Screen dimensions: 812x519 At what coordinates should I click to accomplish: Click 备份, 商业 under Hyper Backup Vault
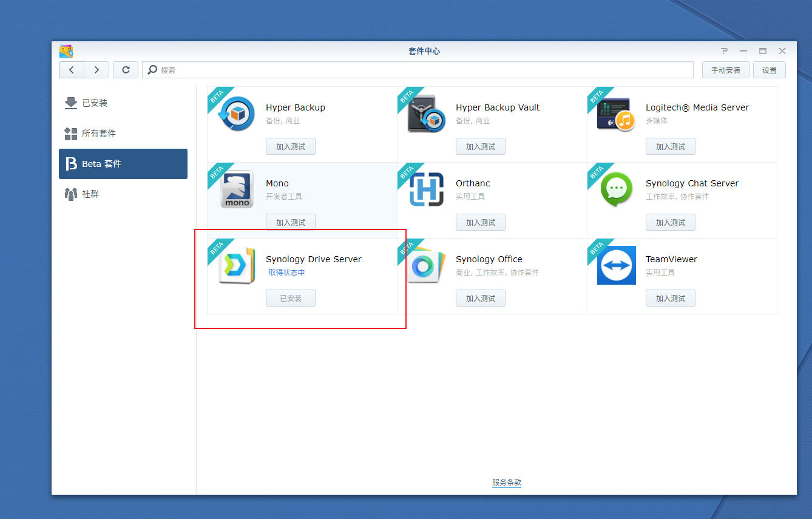click(473, 121)
